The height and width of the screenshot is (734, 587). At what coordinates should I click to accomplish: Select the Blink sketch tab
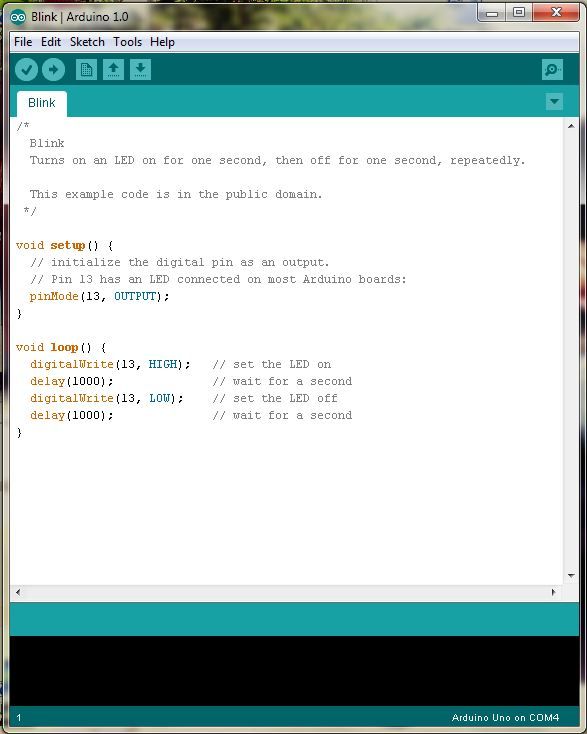[42, 103]
